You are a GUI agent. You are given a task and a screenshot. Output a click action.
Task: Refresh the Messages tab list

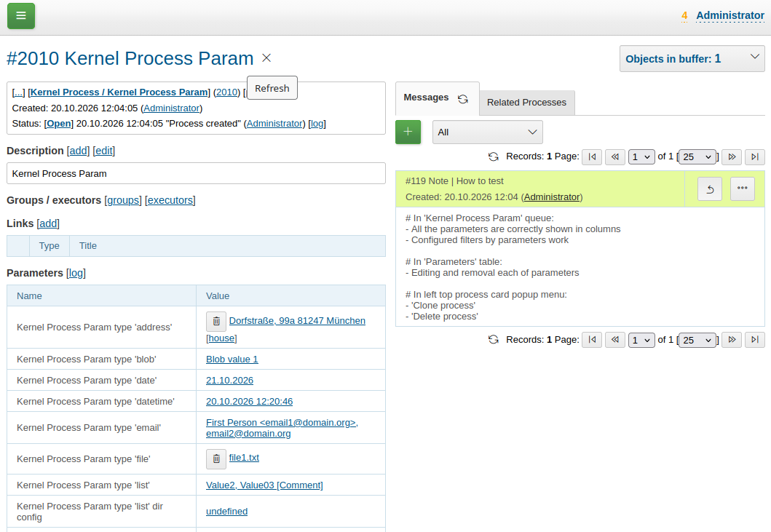(463, 99)
